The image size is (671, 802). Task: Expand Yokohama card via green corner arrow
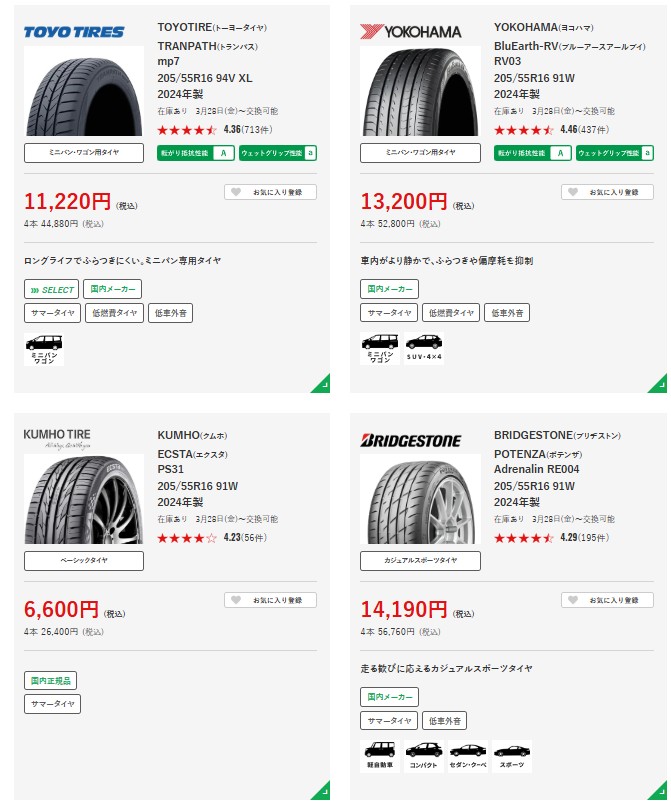658,384
